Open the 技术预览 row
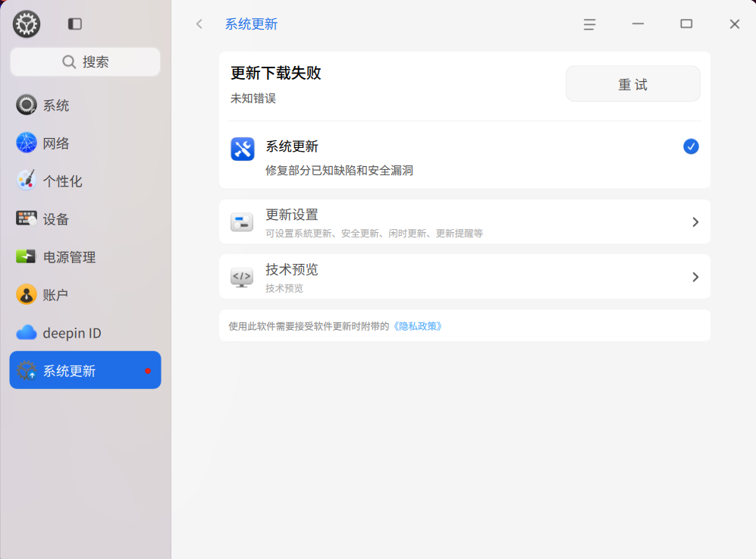 (464, 276)
